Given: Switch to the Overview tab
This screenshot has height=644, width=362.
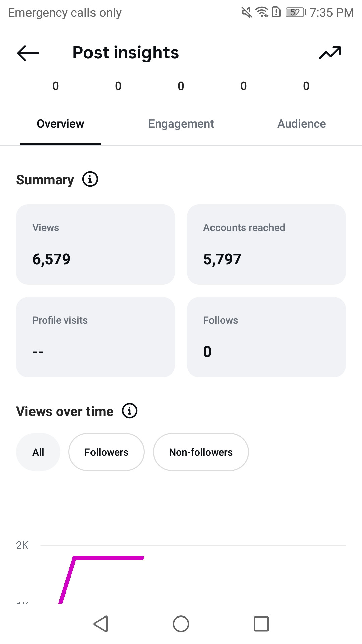Looking at the screenshot, I should point(60,124).
